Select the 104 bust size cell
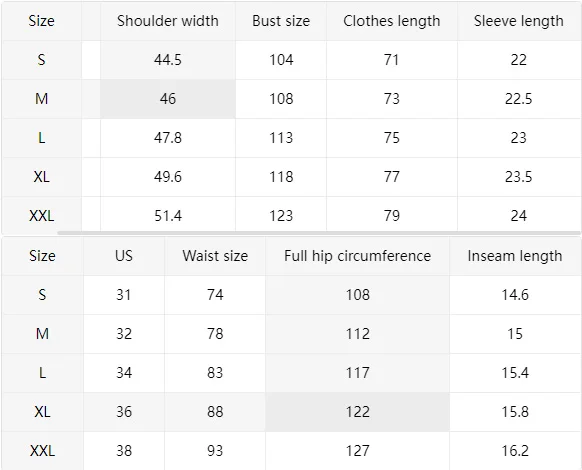 [x=281, y=60]
